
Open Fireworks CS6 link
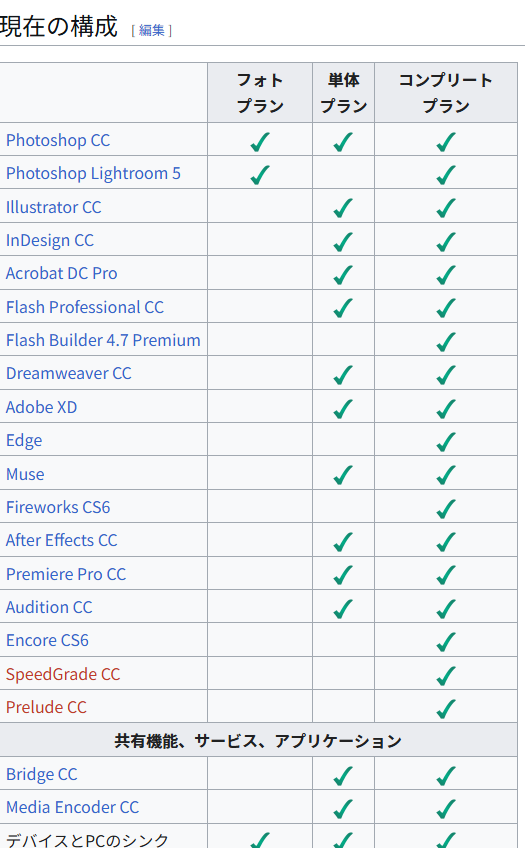coord(58,507)
